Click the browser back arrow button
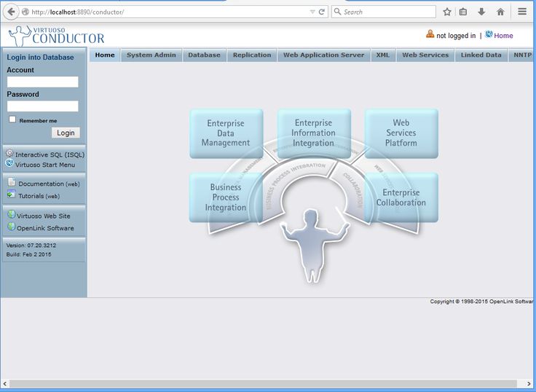Image resolution: width=536 pixels, height=392 pixels. click(x=11, y=12)
